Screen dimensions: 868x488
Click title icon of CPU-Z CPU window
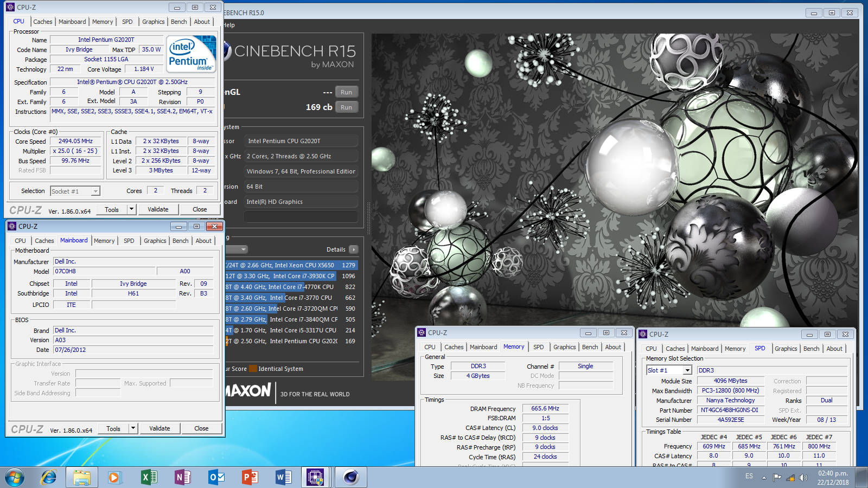10,7
